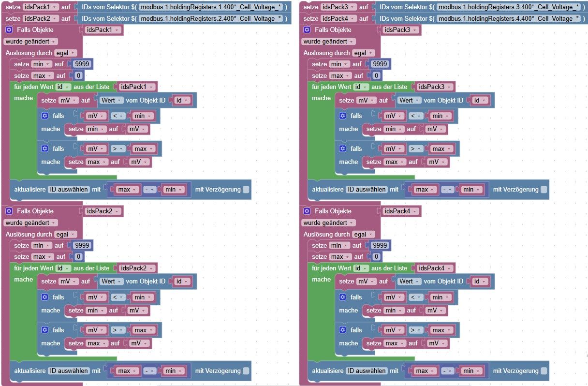
Task: Open '>' comparison operator dropdown in idsPack2 loop
Action: coord(118,330)
